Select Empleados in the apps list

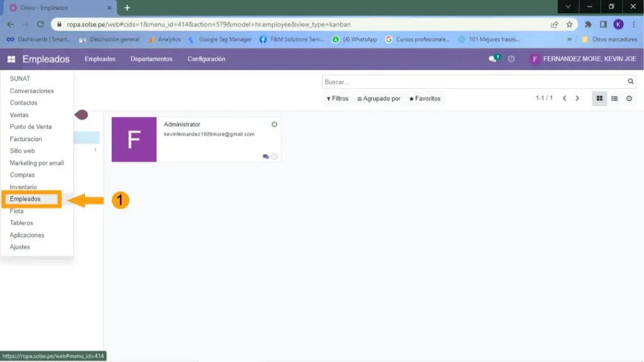point(25,199)
